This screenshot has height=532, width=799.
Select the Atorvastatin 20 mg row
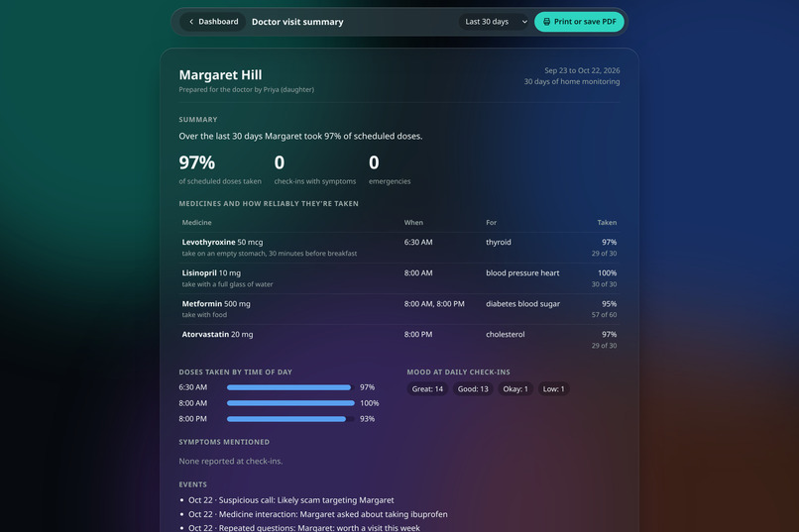(399, 340)
